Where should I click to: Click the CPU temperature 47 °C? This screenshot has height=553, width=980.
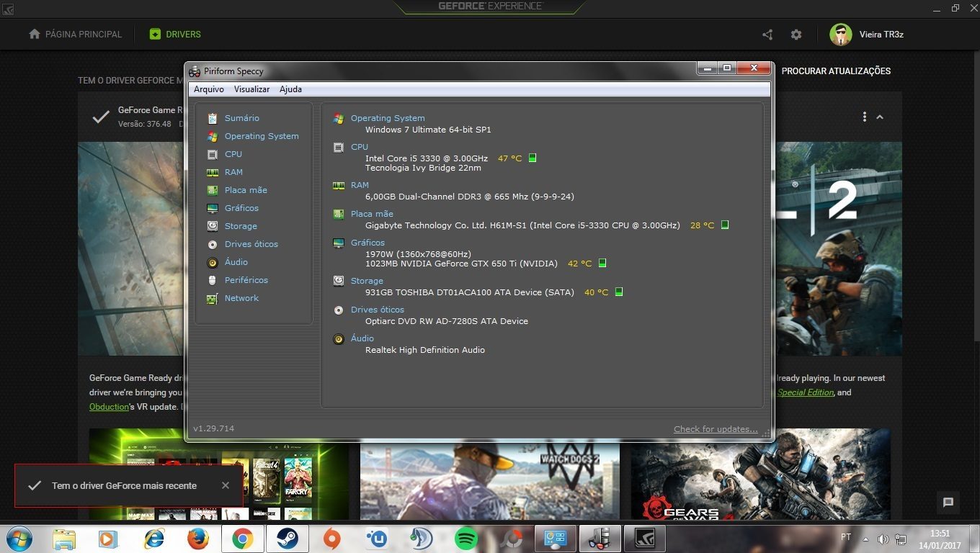[509, 158]
